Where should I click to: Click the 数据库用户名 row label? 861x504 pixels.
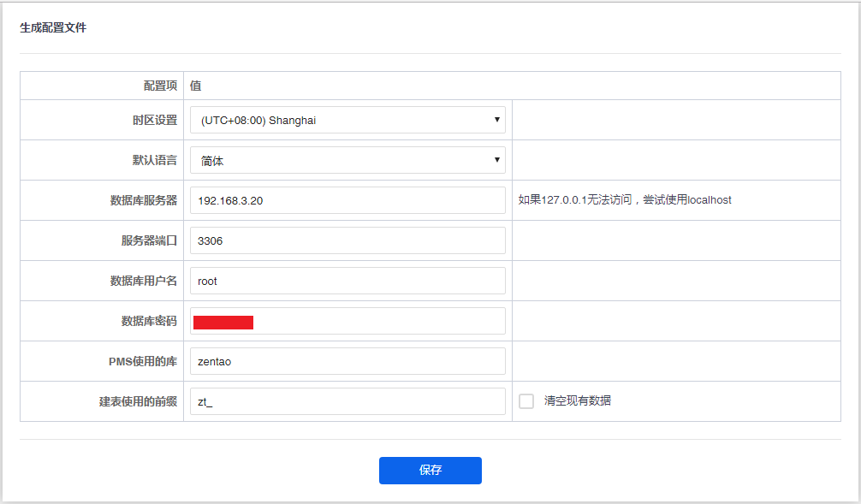coord(144,281)
